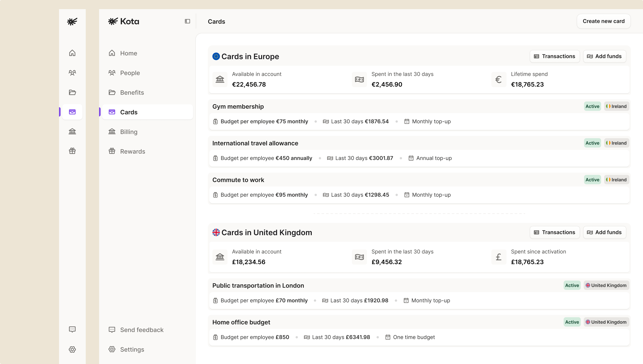This screenshot has width=643, height=364.
Task: Click the Benefits folder icon in the rail
Action: click(x=72, y=93)
